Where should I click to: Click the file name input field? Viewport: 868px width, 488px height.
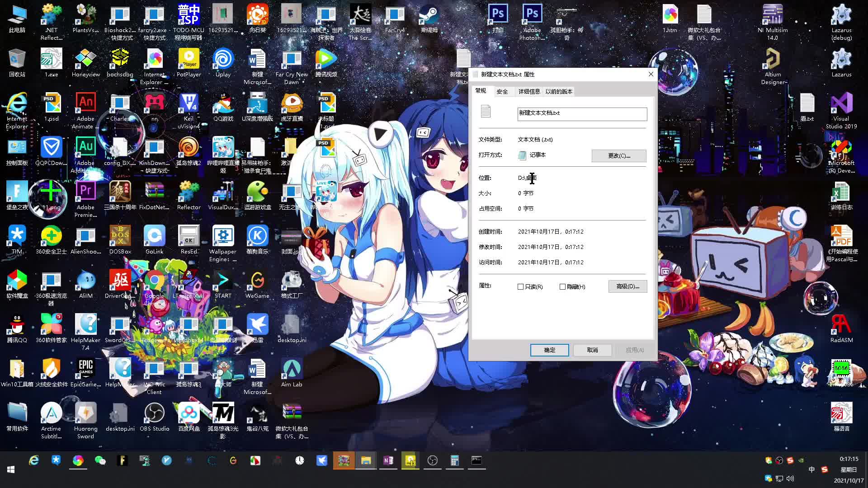582,114
